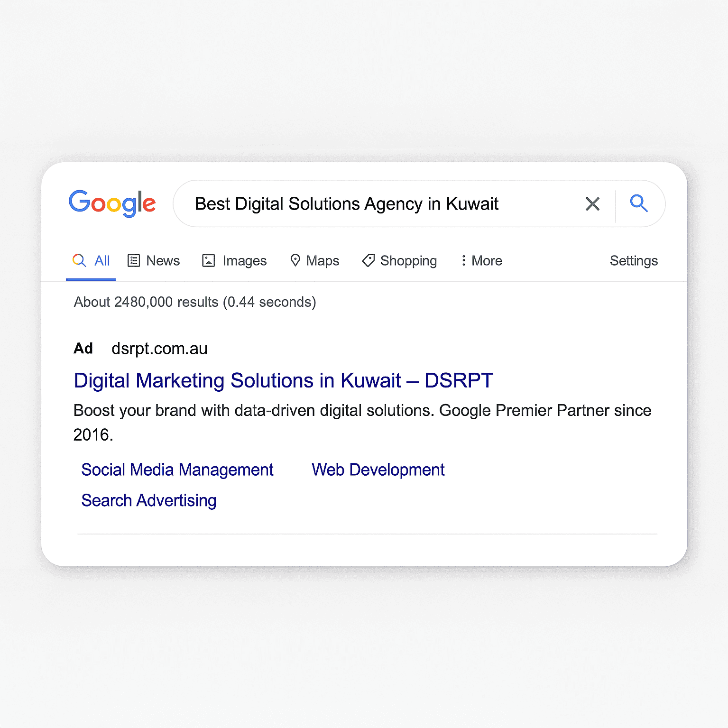The height and width of the screenshot is (728, 728).
Task: Expand the More options menu
Action: (481, 261)
